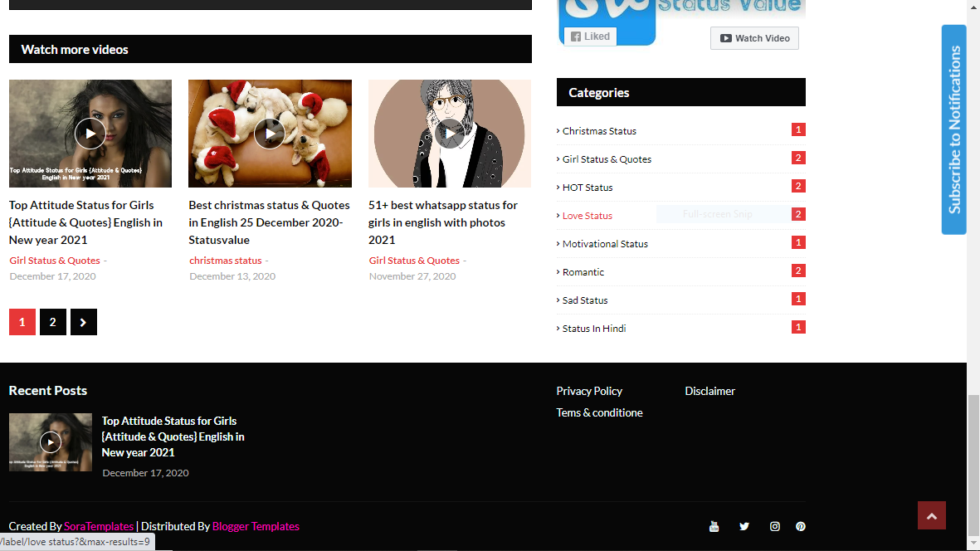
Task: Go to next page with arrow button
Action: [84, 322]
